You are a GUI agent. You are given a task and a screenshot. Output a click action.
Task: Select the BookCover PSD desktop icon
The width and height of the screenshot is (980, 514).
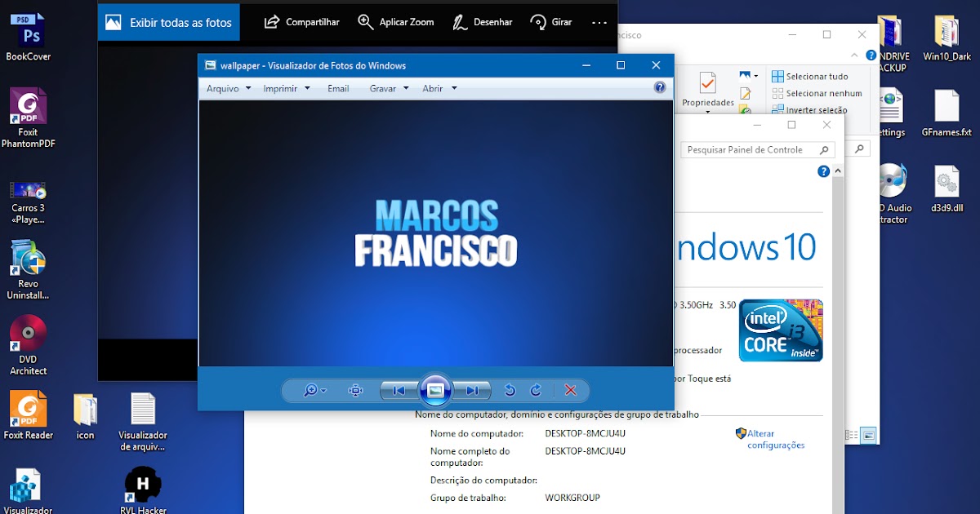tap(29, 38)
